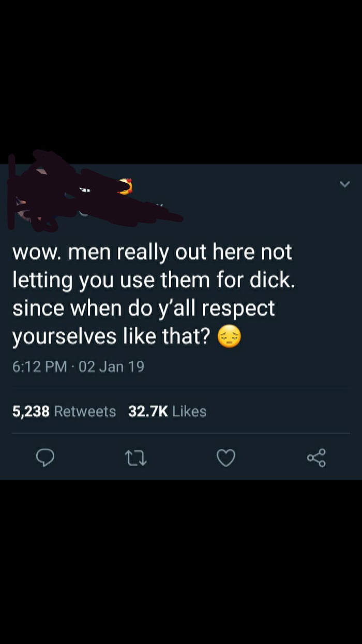Expand the tweet options chevron
The image size is (362, 644).
tap(345, 184)
